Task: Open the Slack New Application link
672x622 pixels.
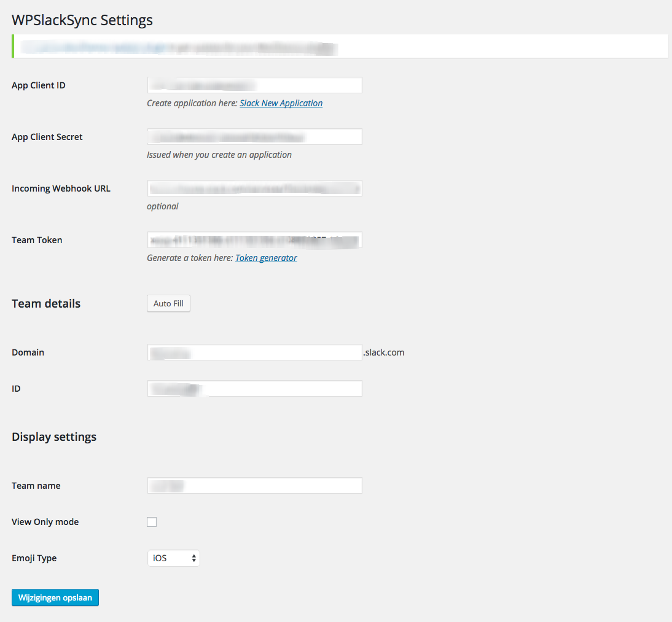Action: pos(281,103)
